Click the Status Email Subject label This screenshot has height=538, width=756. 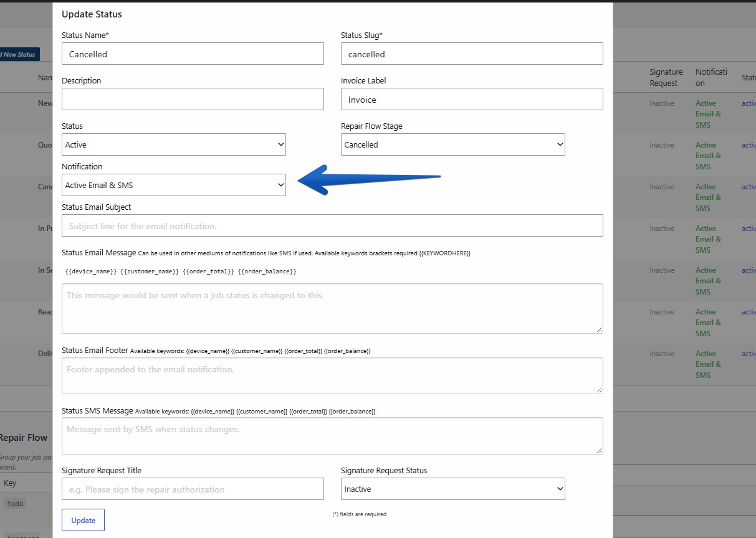click(97, 207)
